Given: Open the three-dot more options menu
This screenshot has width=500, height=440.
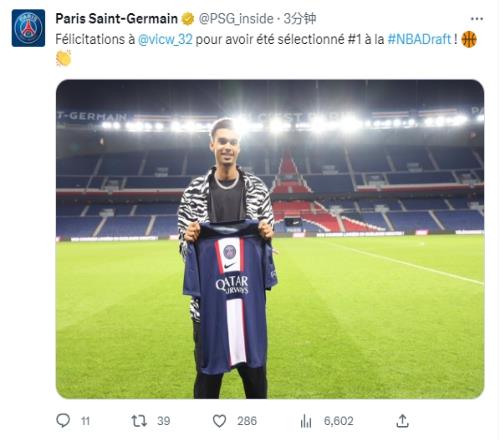Looking at the screenshot, I should click(x=477, y=19).
